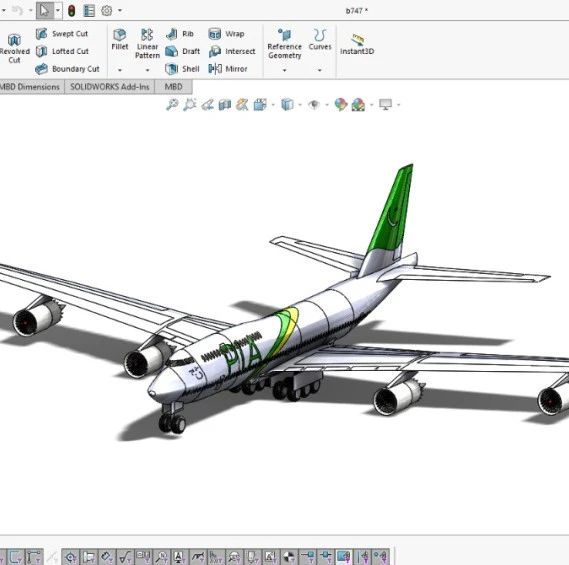Open the View Orientation cube

pos(260,105)
